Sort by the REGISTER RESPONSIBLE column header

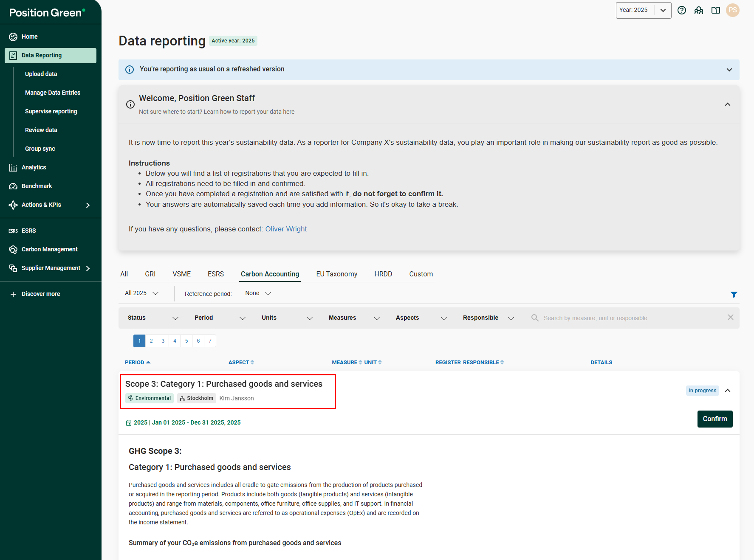469,363
